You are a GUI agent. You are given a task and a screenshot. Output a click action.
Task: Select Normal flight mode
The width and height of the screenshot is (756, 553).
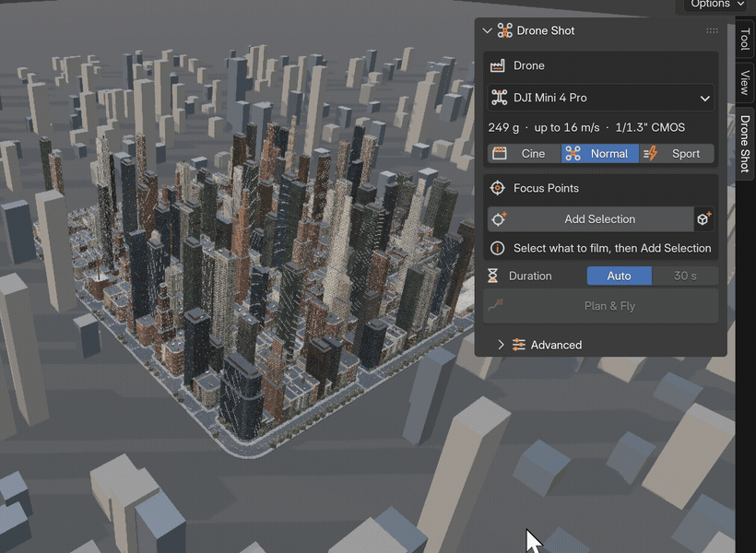[x=600, y=154]
